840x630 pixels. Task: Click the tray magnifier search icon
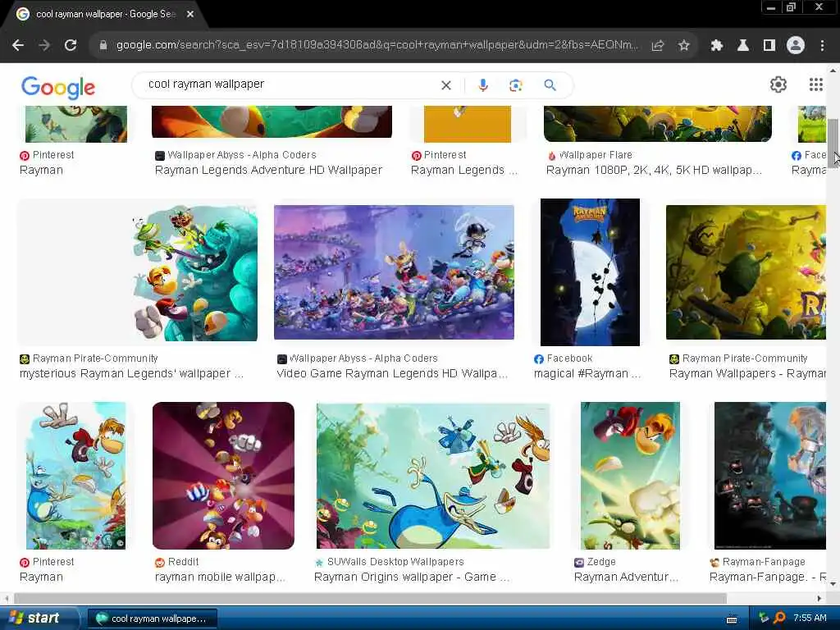click(x=779, y=619)
